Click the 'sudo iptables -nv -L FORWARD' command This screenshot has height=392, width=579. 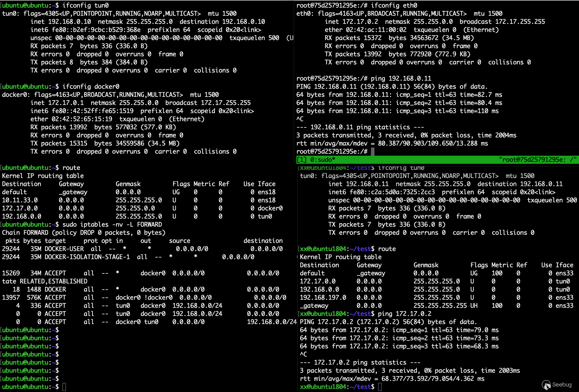(112, 224)
